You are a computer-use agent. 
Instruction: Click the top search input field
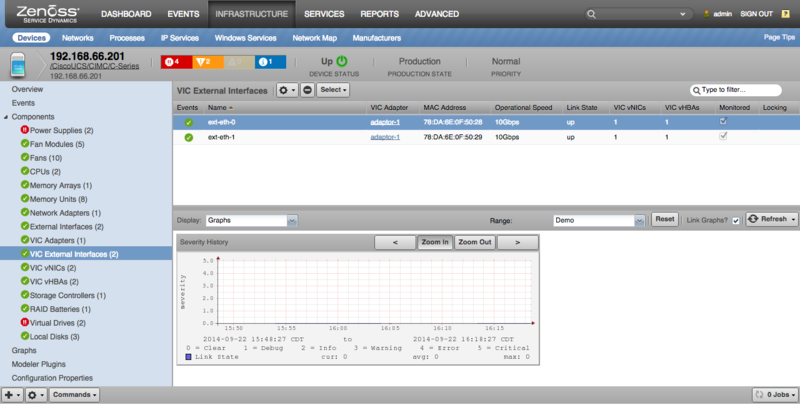point(638,14)
